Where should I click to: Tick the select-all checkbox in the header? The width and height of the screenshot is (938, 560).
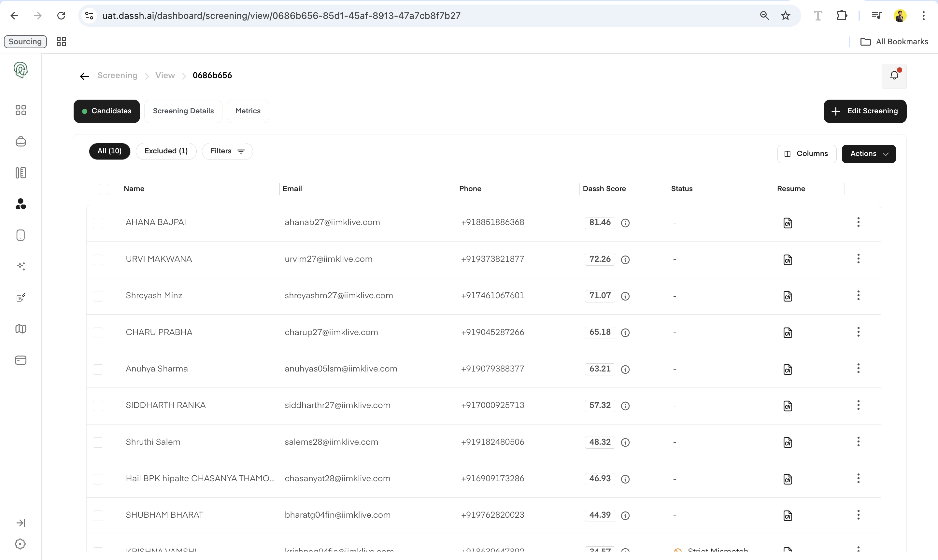pos(104,189)
